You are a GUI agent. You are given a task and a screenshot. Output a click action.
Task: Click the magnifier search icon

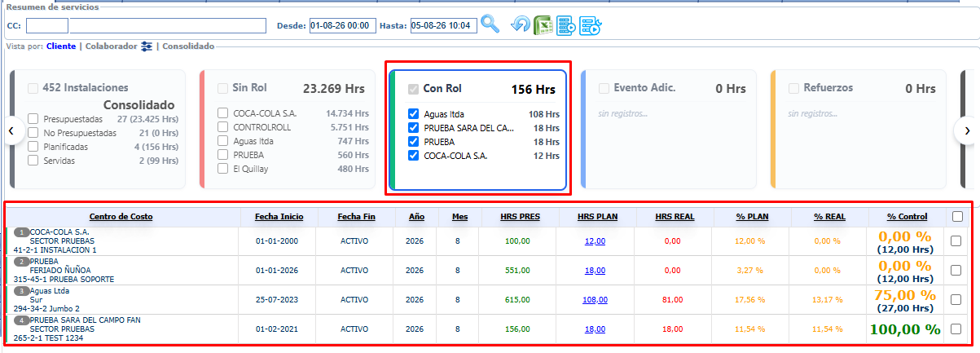[x=490, y=24]
